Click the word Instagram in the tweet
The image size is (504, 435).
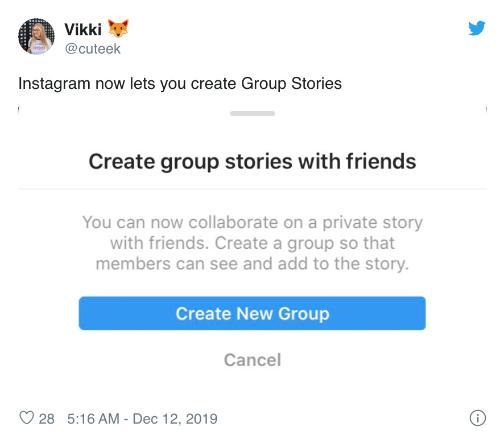[54, 84]
